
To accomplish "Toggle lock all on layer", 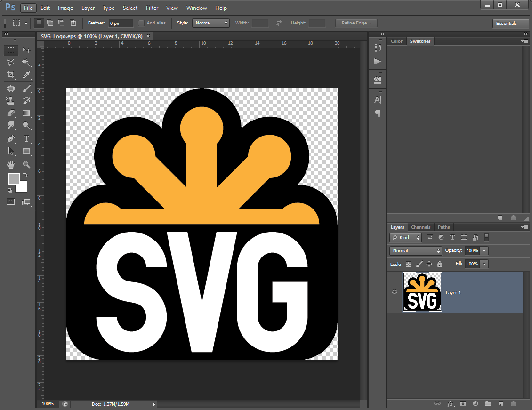I will 440,264.
